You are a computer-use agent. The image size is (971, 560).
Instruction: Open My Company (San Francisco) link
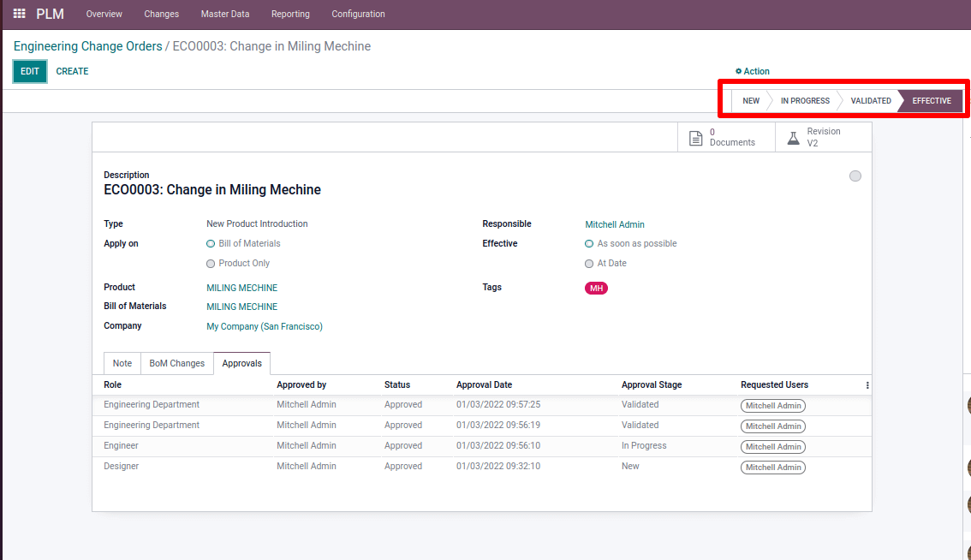[265, 326]
